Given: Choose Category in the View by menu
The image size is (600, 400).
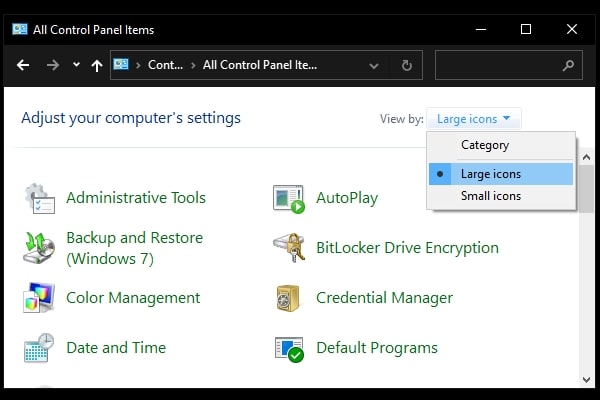Looking at the screenshot, I should click(x=501, y=145).
